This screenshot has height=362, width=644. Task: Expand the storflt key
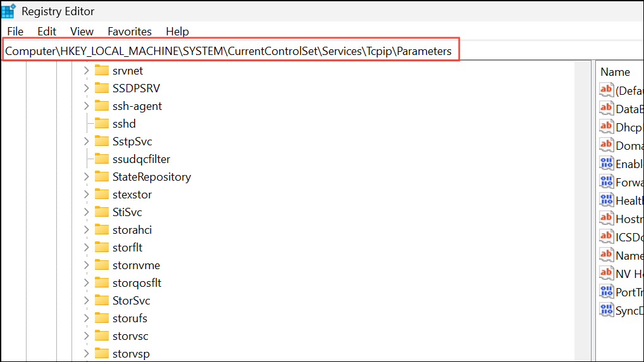pos(86,247)
